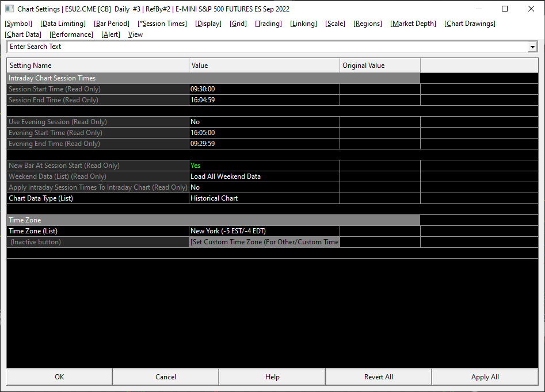Image resolution: width=545 pixels, height=392 pixels.
Task: Click the Evening Start Time value 16:05:00
Action: pos(264,133)
